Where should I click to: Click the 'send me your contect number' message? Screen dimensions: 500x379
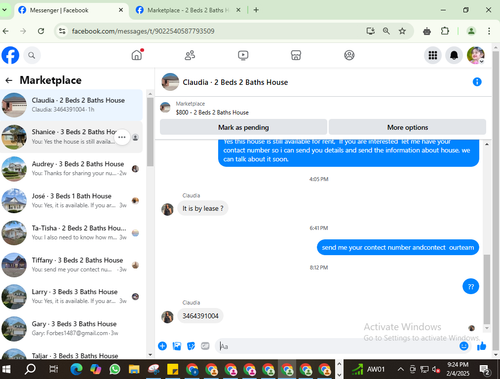click(x=398, y=247)
